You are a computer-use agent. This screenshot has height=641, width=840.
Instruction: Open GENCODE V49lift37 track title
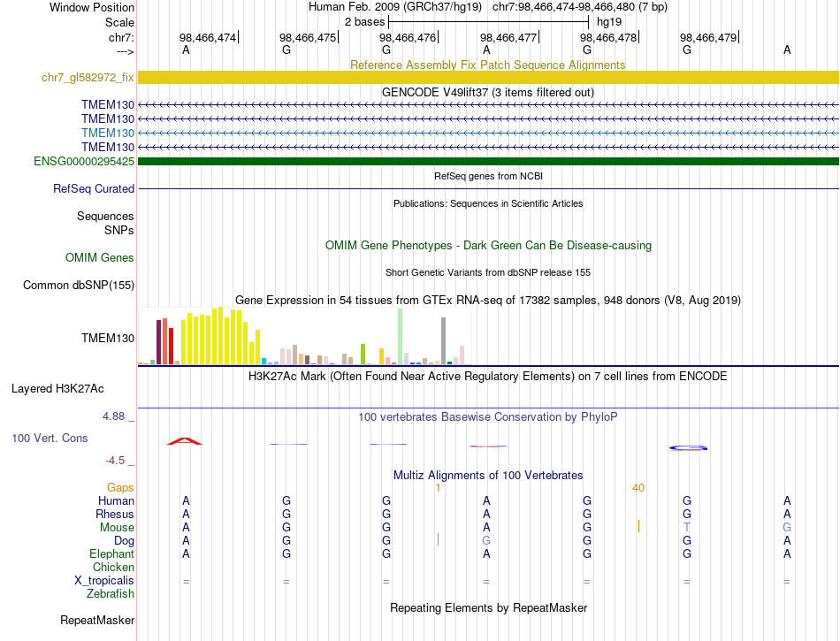point(487,92)
